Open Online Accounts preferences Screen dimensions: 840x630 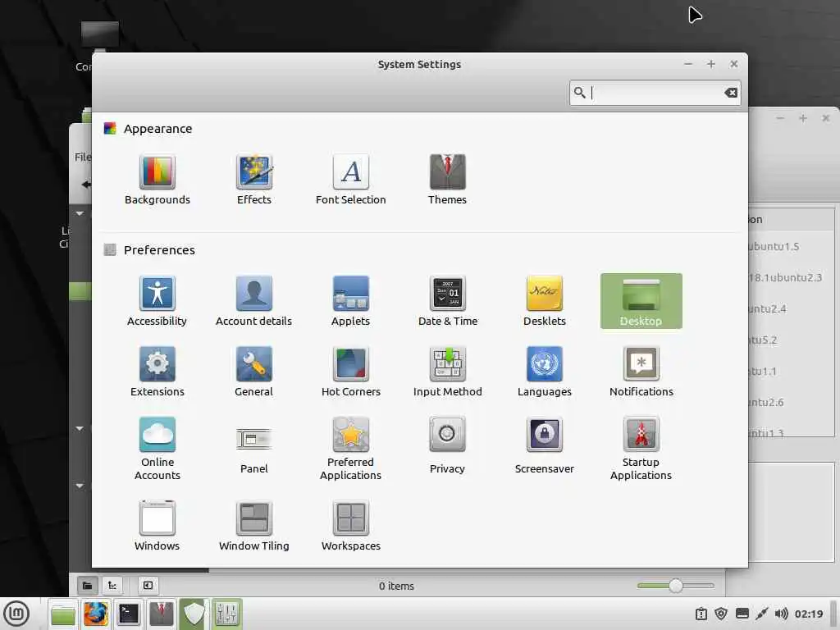tap(157, 449)
